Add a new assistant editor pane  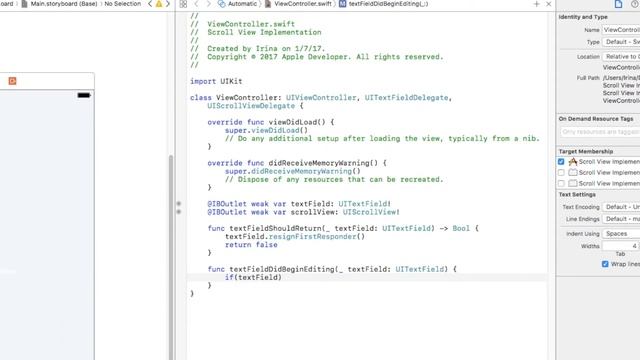(x=536, y=4)
